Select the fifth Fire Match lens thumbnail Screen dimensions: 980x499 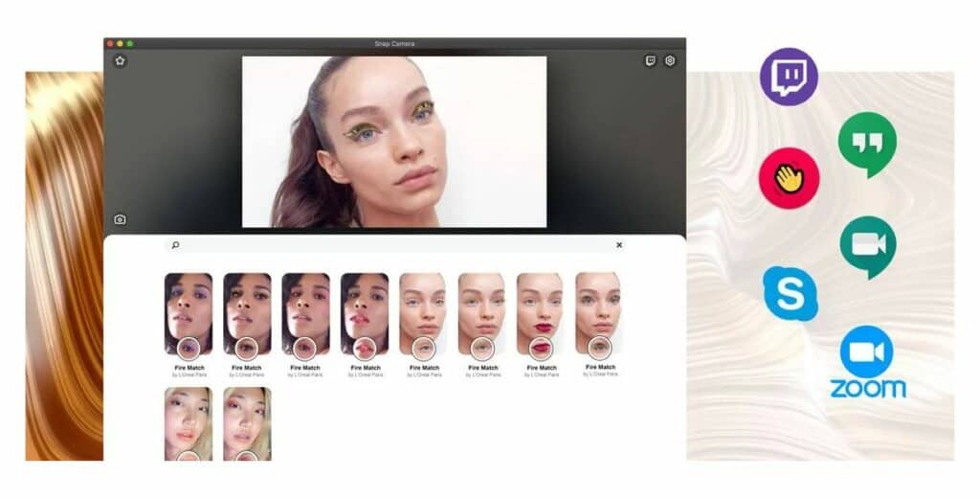(x=423, y=314)
